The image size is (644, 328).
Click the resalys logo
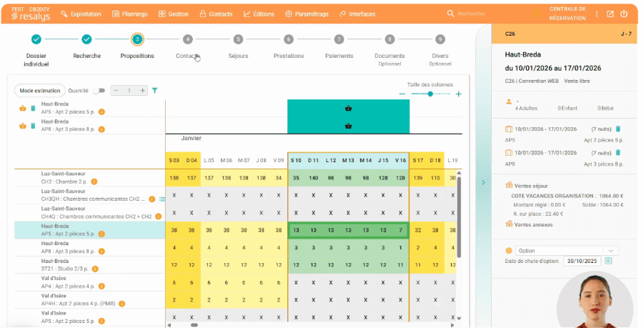click(x=31, y=14)
